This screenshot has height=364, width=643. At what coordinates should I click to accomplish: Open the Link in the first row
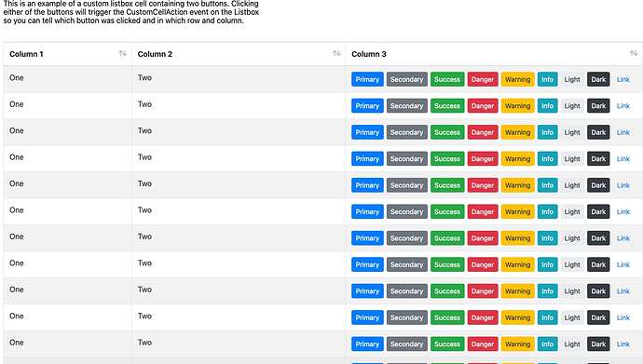[622, 79]
